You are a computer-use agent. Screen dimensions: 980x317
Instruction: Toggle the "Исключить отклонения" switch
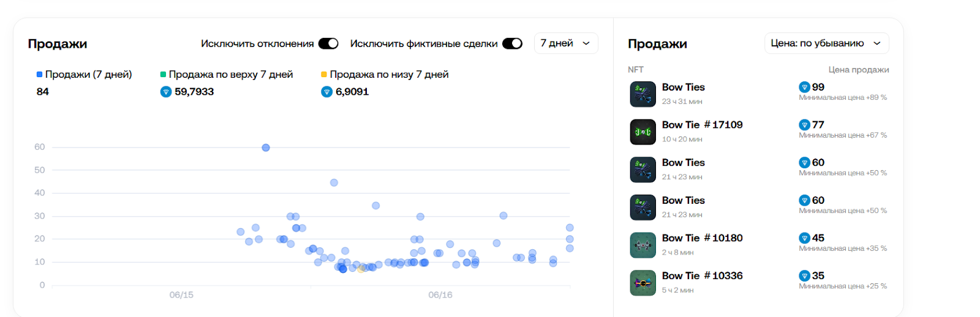[328, 43]
